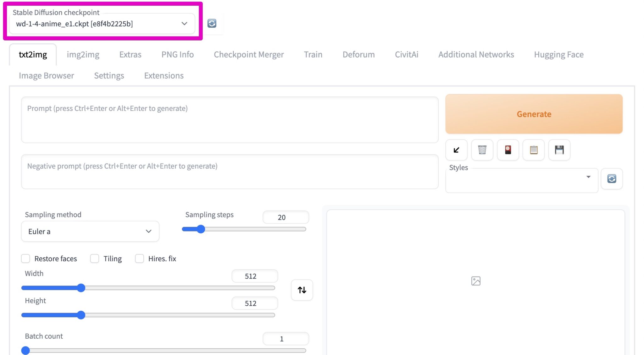Screen dimensions: 644x355
Task: Apply selected styles via clipboard icon
Action: pos(534,150)
